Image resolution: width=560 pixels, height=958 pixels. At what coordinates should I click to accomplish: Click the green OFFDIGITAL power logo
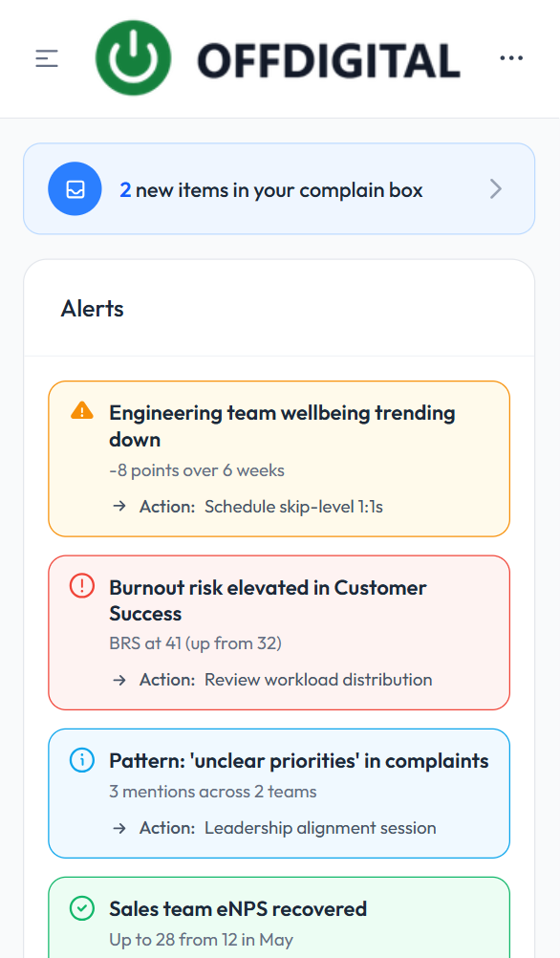click(x=133, y=57)
